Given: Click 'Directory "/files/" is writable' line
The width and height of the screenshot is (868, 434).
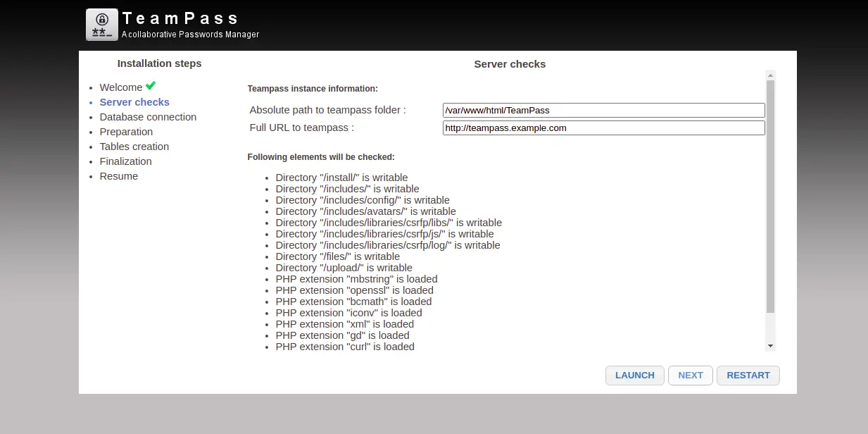Looking at the screenshot, I should pos(338,256).
